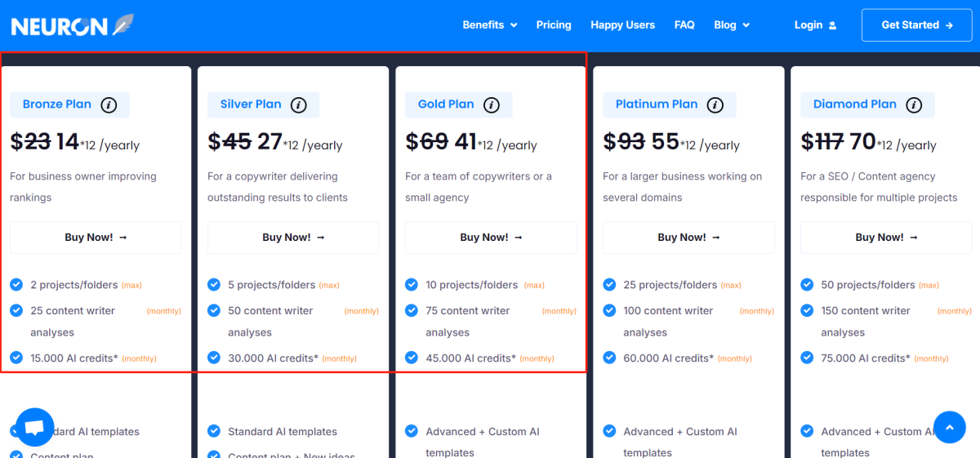Screen dimensions: 980x458
Task: Open the Platinum Plan info icon
Action: click(x=715, y=104)
